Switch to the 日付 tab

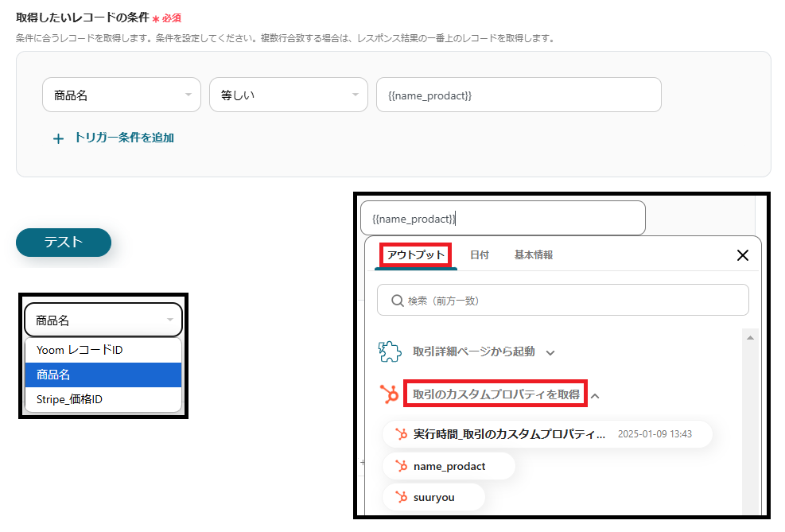point(479,254)
